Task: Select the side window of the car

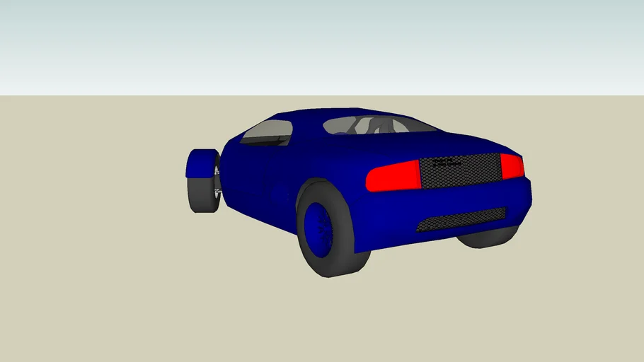Action: tap(267, 131)
